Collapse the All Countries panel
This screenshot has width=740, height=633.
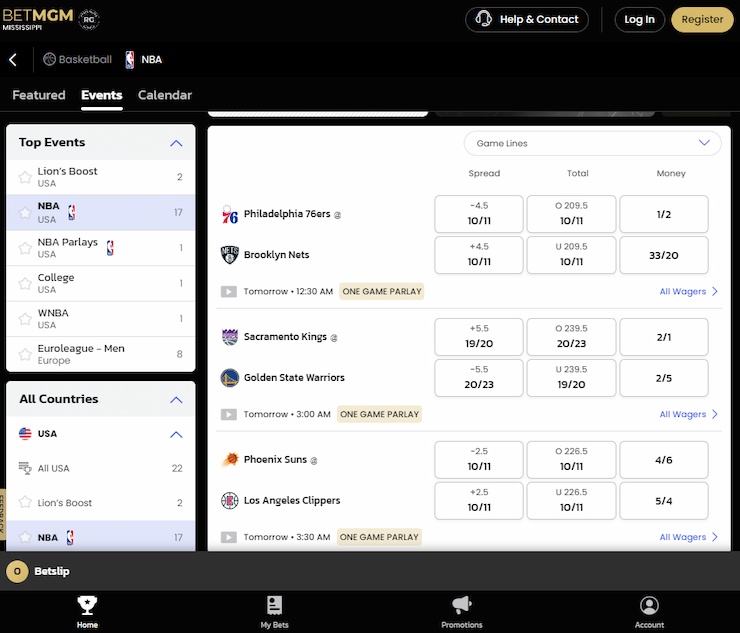(x=176, y=400)
